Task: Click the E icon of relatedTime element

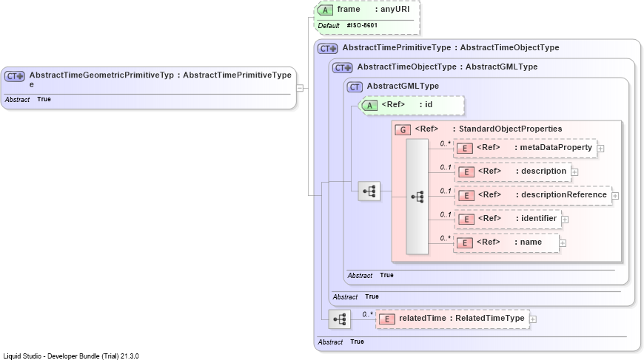Action: 387,319
